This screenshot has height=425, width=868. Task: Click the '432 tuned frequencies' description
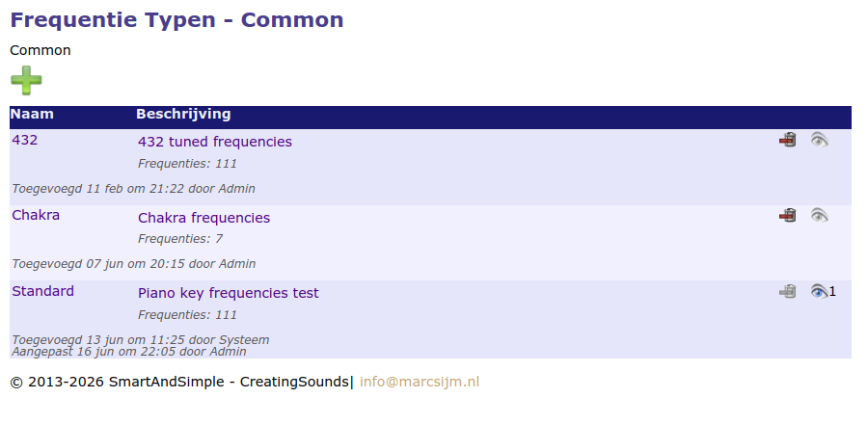[214, 142]
